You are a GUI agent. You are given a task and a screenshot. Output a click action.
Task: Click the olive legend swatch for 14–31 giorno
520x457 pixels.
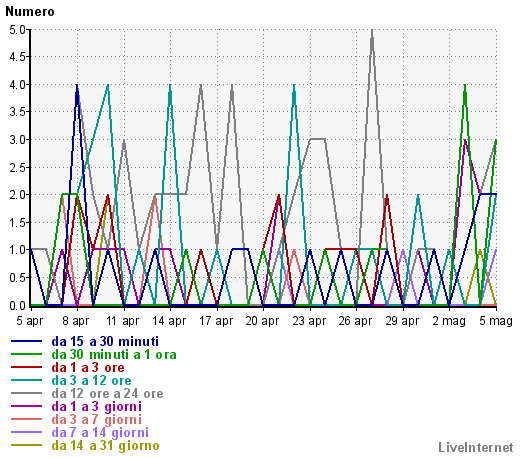26,445
